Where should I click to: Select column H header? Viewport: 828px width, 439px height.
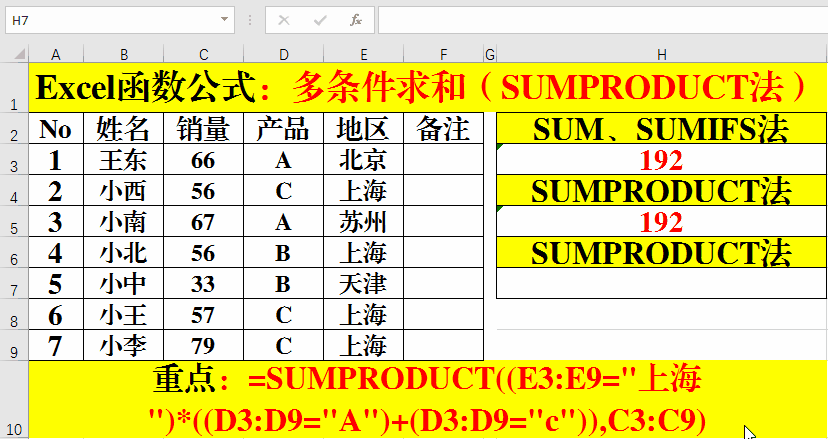[x=662, y=54]
